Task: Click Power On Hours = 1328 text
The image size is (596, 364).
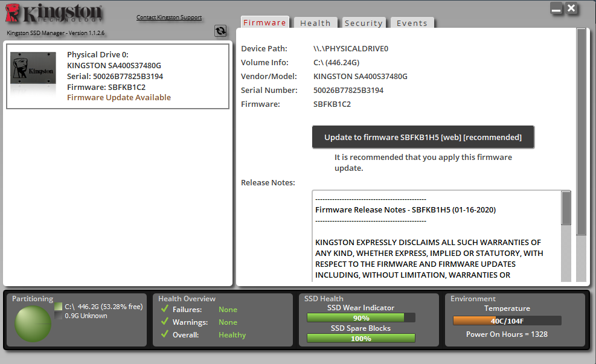Action: 507,334
